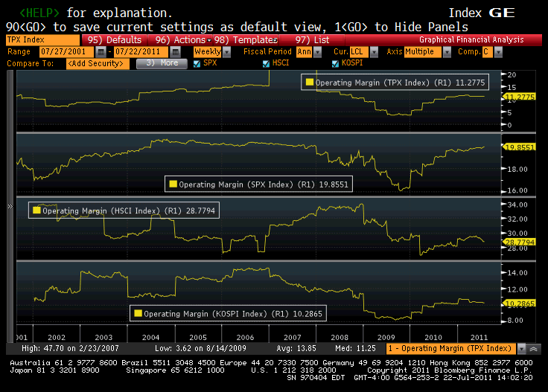Click the TPX Index security field
Image resolution: width=548 pixels, height=392 pixels.
pyautogui.click(x=42, y=39)
